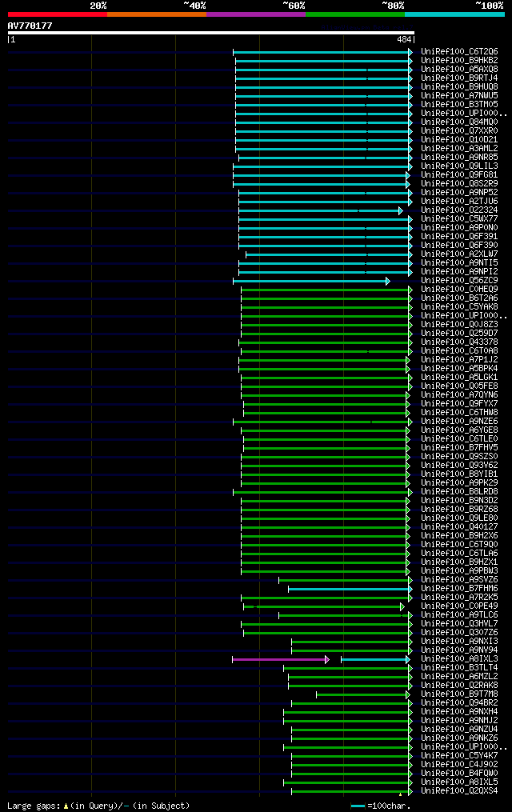512x812 pixels.
Task: Click the green alignment bar of UniRef100_C0PE49
Action: click(x=323, y=607)
